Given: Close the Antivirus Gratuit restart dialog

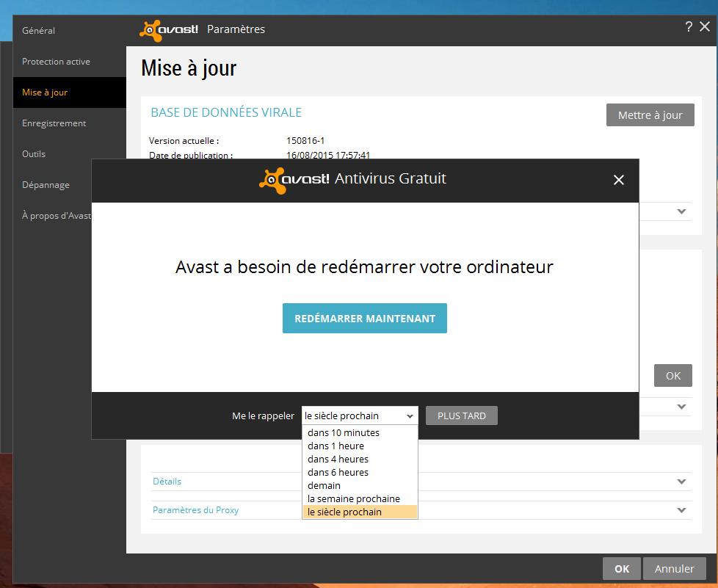Looking at the screenshot, I should pos(619,180).
